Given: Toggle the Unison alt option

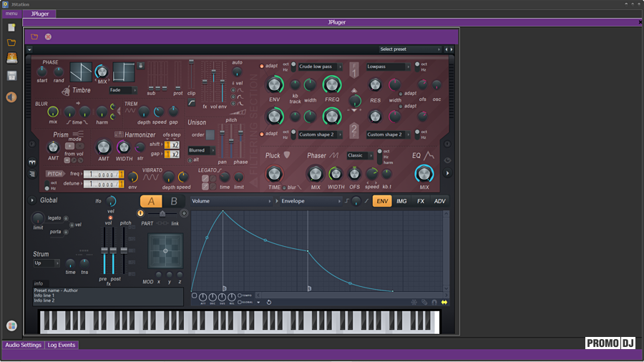Looking at the screenshot, I should click(x=190, y=160).
